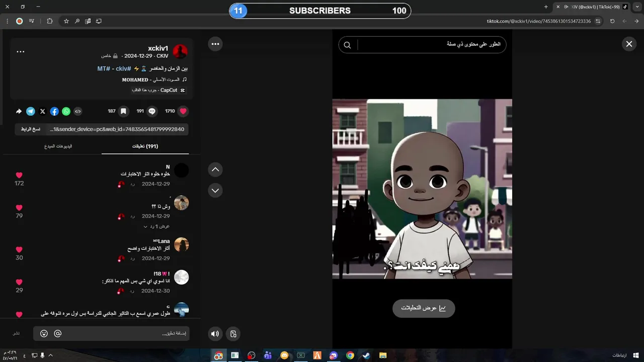Open the three-dot options beside the video
Image resolution: width=644 pixels, height=362 pixels.
215,44
